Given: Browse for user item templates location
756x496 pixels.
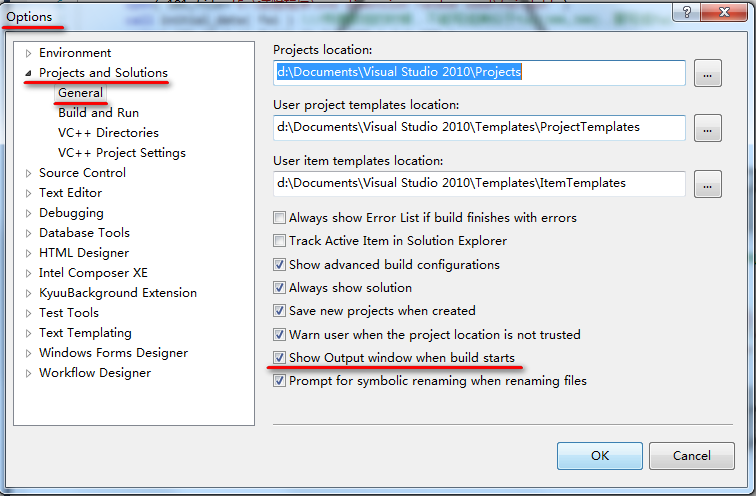Looking at the screenshot, I should coord(708,184).
